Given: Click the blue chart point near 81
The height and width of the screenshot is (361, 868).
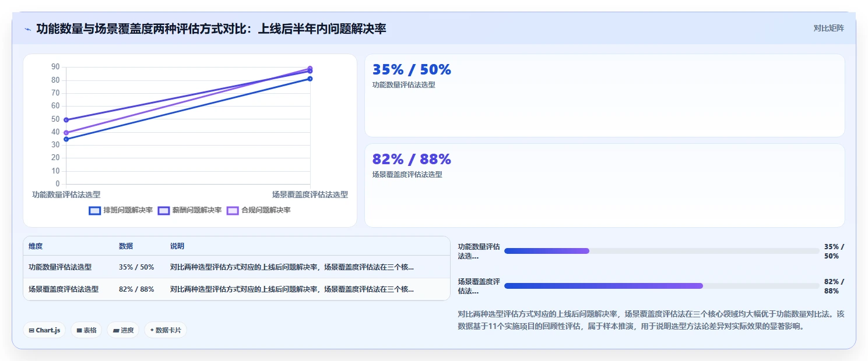Looking at the screenshot, I should tap(310, 79).
